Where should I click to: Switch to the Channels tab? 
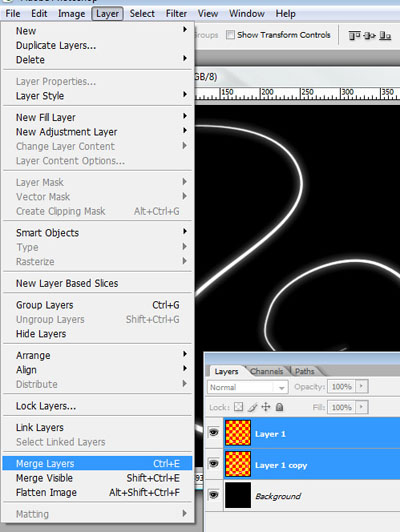266,372
